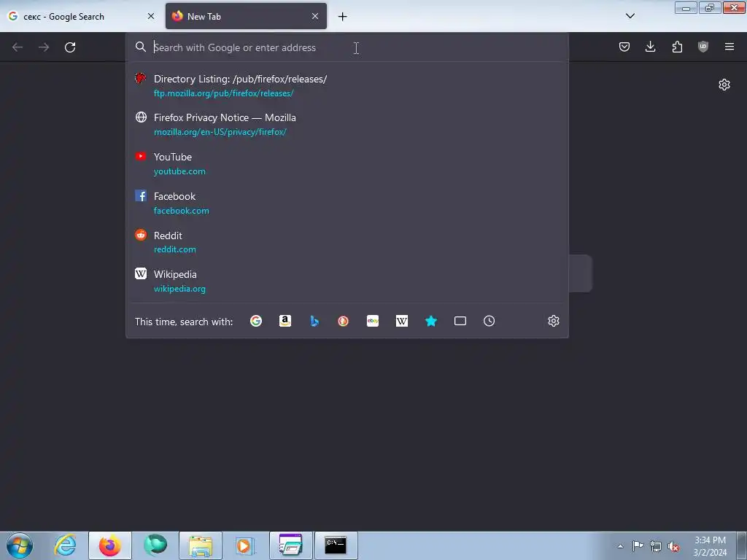Open File Explorer folder on taskbar
The height and width of the screenshot is (560, 747).
click(201, 545)
